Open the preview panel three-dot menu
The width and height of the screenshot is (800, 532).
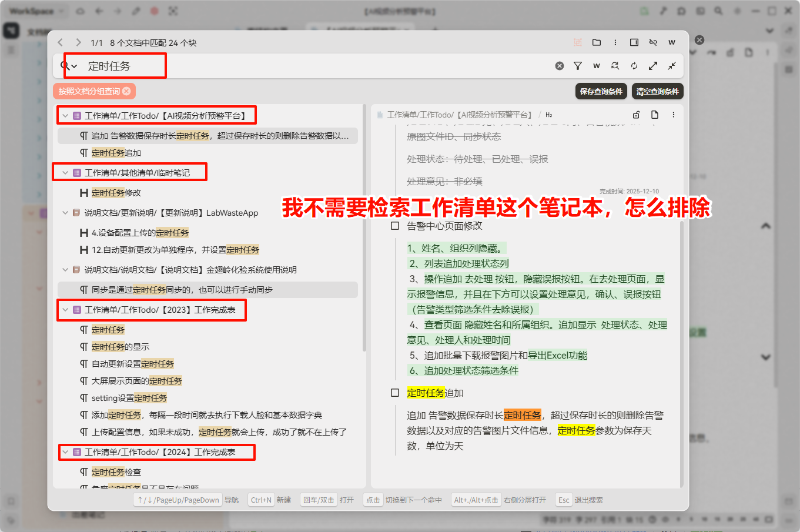(674, 115)
